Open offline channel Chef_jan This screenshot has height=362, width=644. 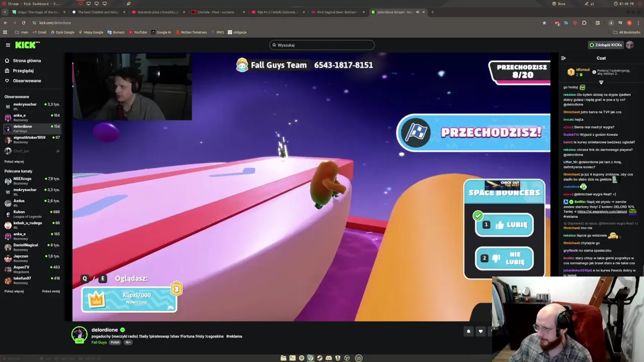(32, 151)
